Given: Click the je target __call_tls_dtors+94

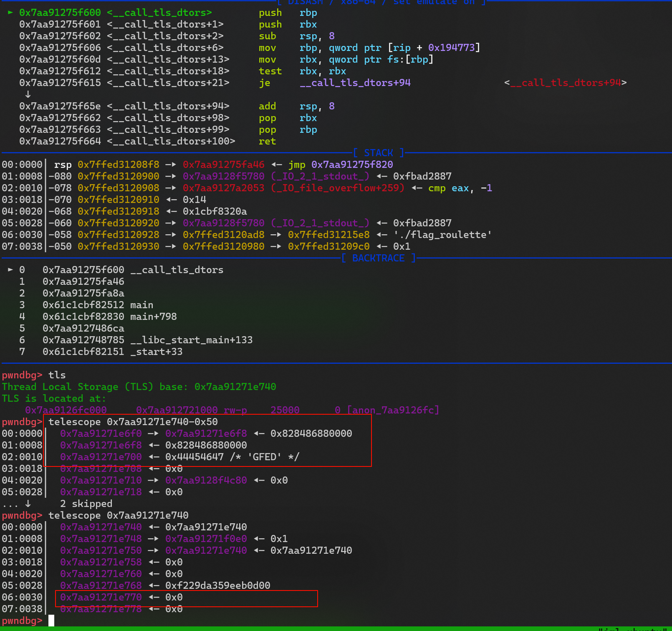Looking at the screenshot, I should (355, 83).
